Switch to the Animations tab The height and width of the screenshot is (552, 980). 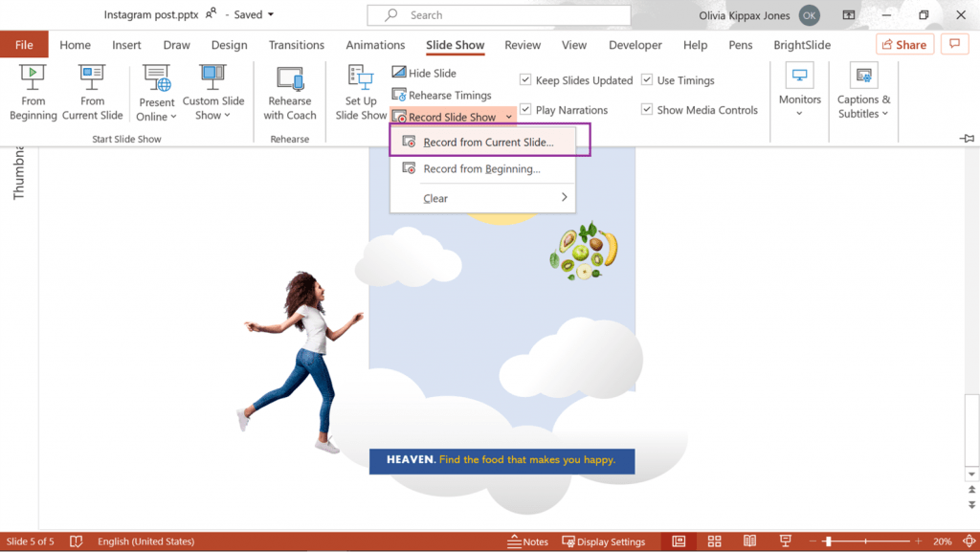click(375, 45)
